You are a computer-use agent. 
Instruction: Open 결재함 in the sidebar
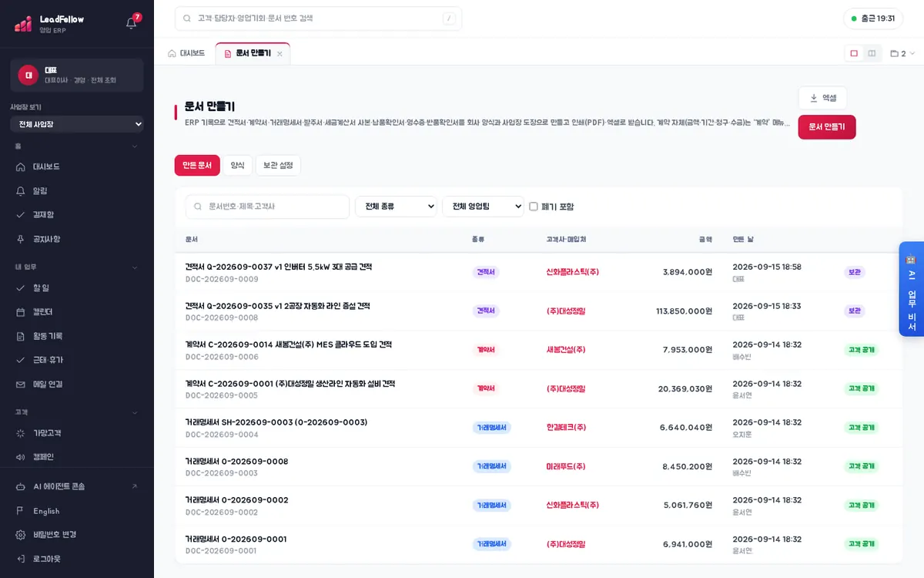click(77, 214)
